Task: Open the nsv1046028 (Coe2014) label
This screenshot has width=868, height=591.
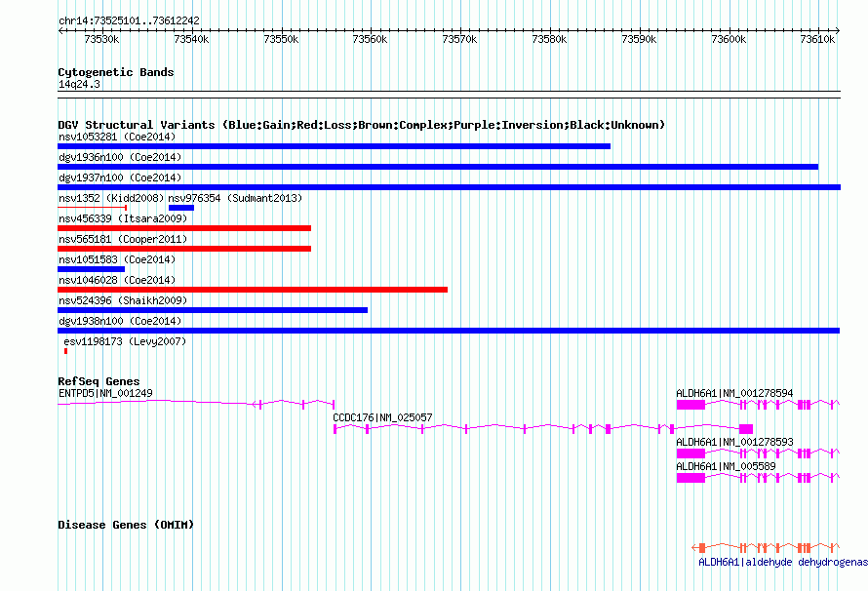Action: pyautogui.click(x=117, y=280)
